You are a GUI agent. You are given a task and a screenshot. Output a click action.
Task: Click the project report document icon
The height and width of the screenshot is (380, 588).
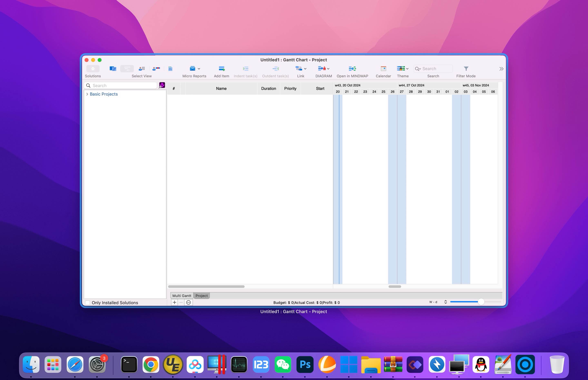(170, 69)
